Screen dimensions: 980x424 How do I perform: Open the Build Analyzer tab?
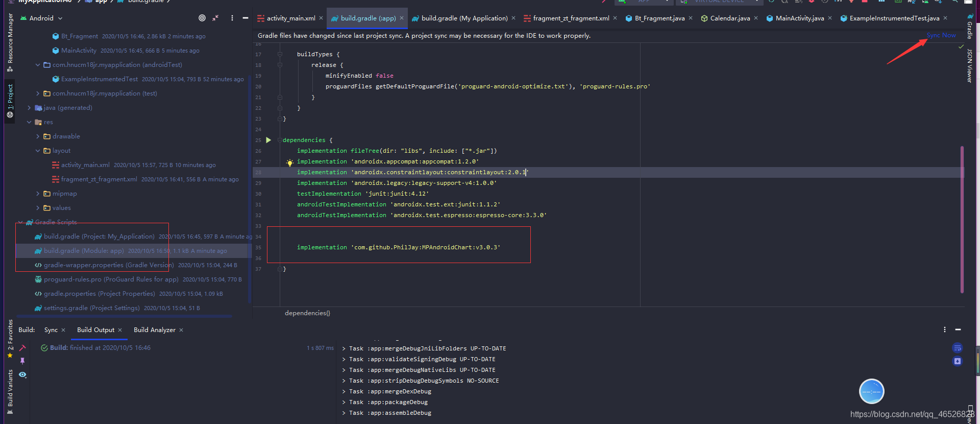(x=155, y=330)
